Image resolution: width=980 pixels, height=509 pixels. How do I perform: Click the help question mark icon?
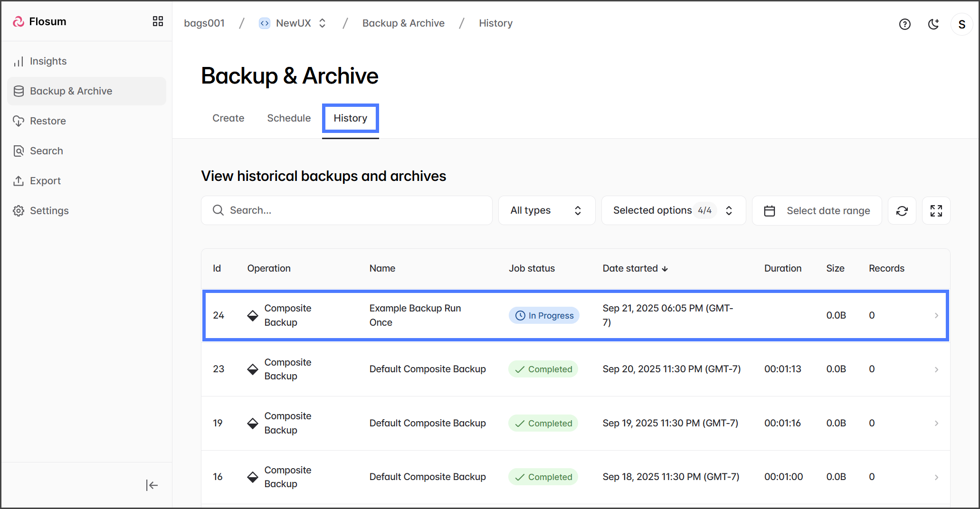point(904,24)
